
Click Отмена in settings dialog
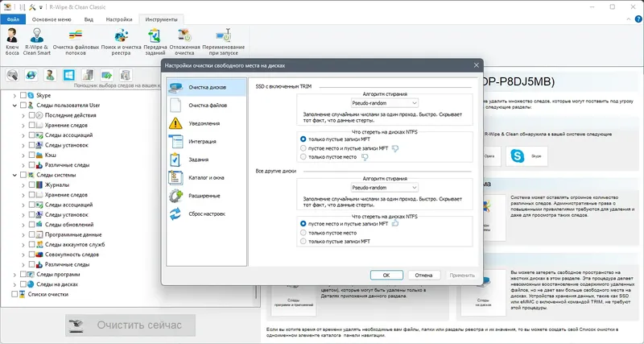424,275
